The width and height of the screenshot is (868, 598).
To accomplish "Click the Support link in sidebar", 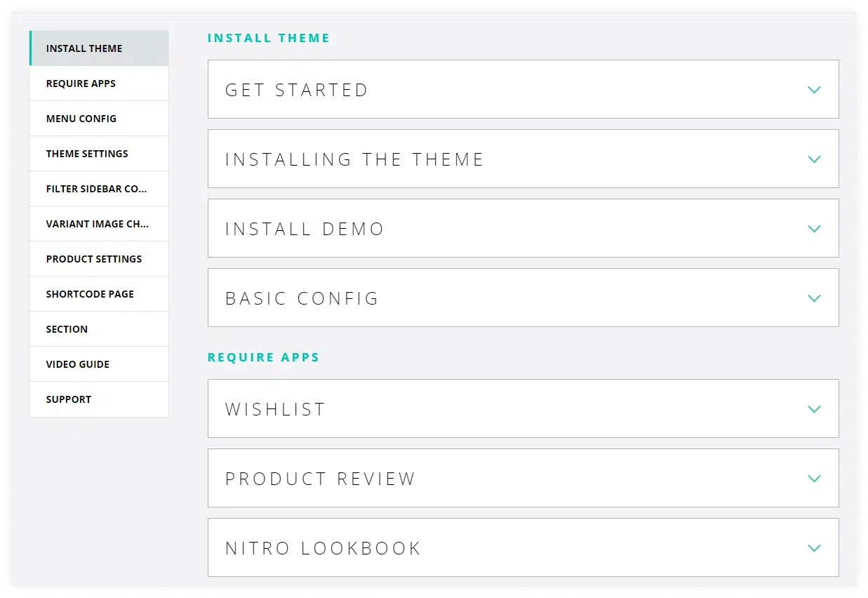I will [69, 399].
